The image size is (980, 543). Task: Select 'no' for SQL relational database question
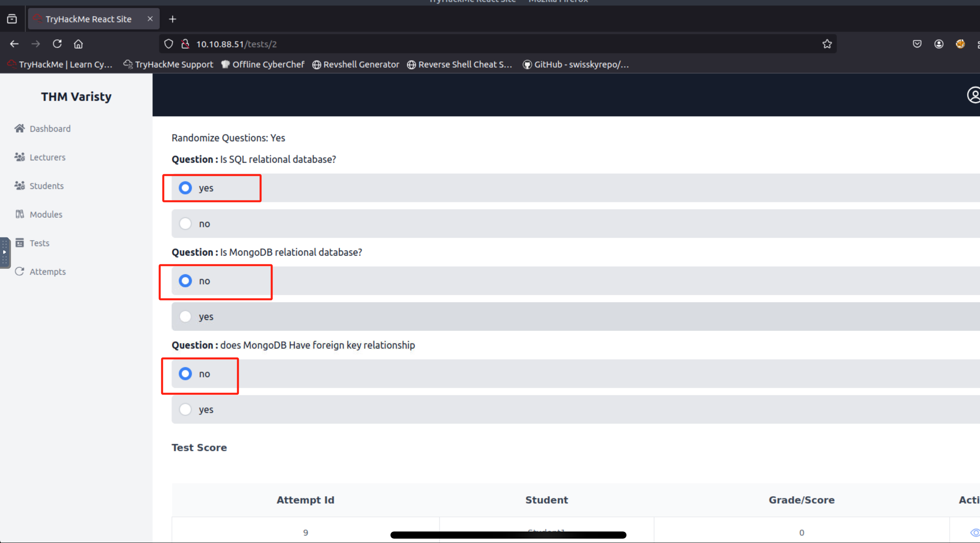[x=185, y=223]
